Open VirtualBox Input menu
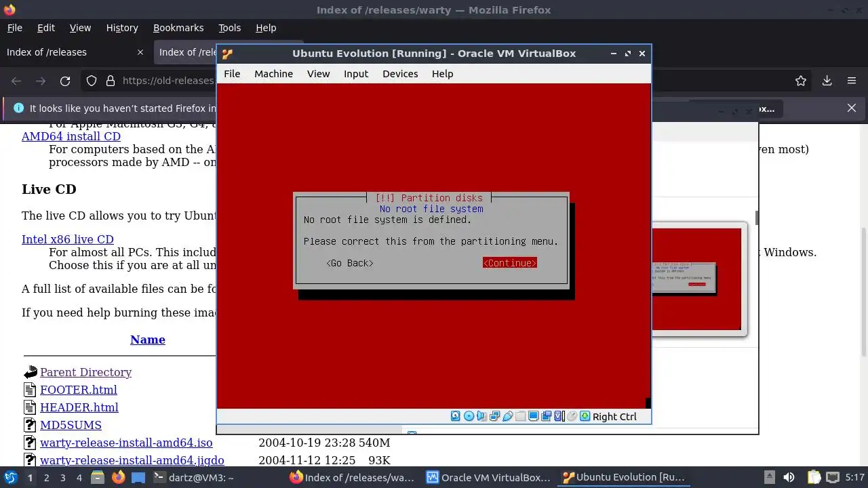The width and height of the screenshot is (868, 488). (x=356, y=74)
